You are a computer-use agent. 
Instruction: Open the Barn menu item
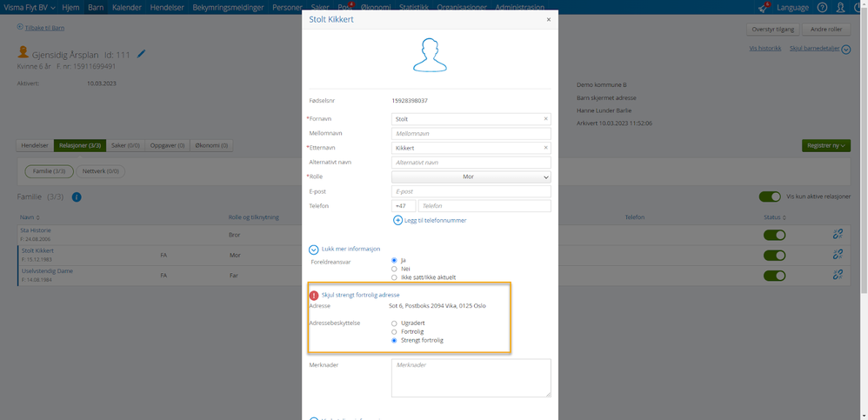[96, 7]
